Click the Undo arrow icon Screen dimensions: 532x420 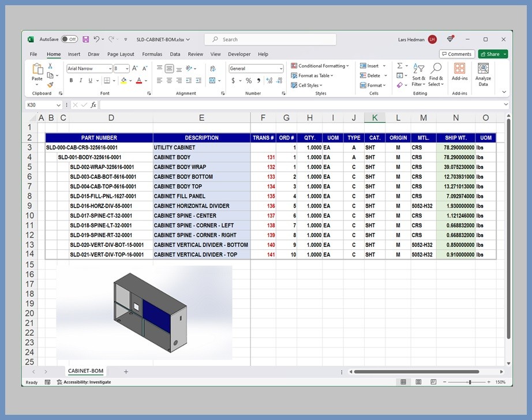coord(97,39)
